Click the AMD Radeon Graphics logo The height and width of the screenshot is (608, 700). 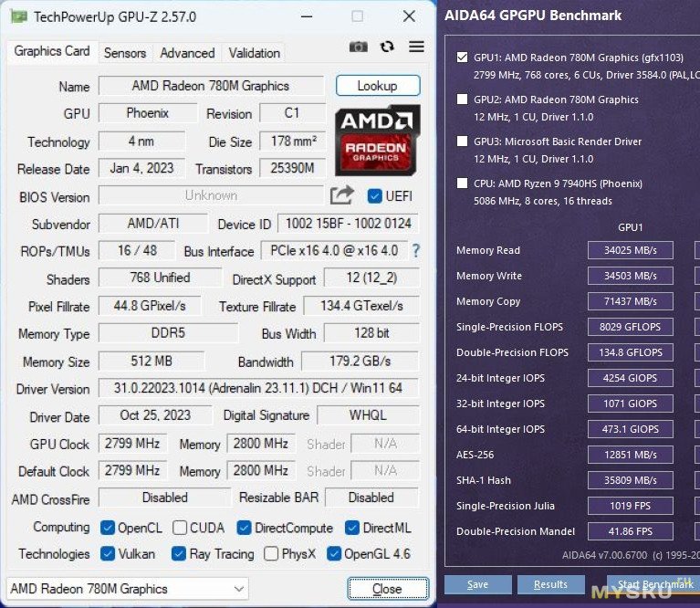377,141
